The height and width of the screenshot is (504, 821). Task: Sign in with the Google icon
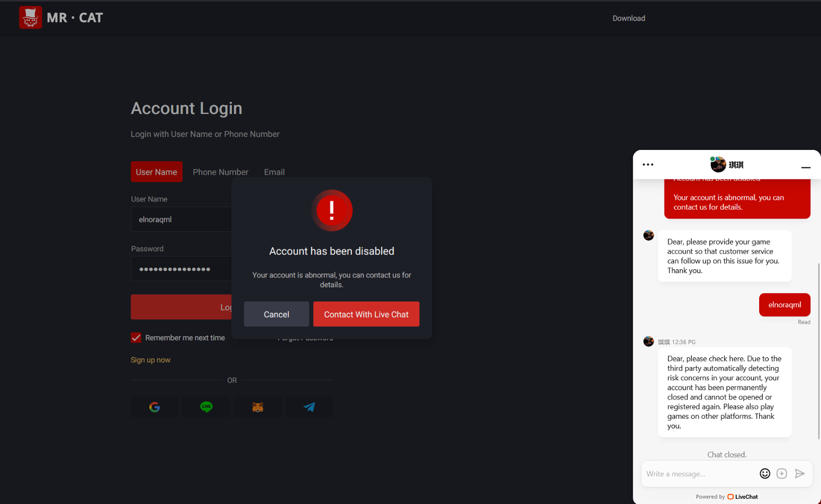[x=154, y=407]
